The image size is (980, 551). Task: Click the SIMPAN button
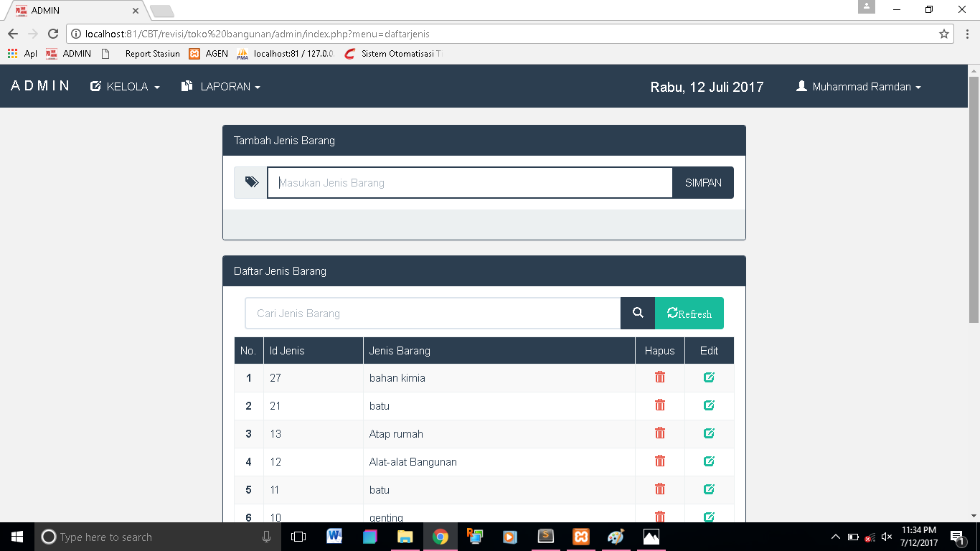pyautogui.click(x=703, y=183)
